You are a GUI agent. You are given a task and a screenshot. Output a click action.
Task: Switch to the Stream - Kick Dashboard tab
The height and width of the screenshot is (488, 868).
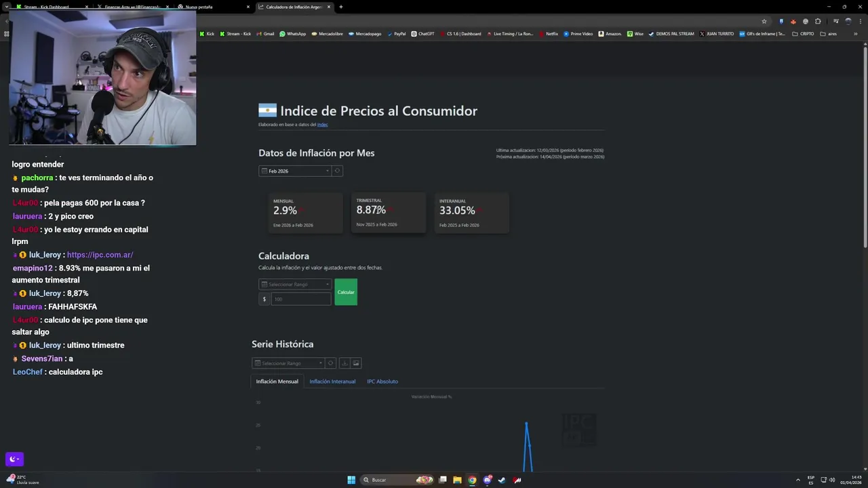51,7
